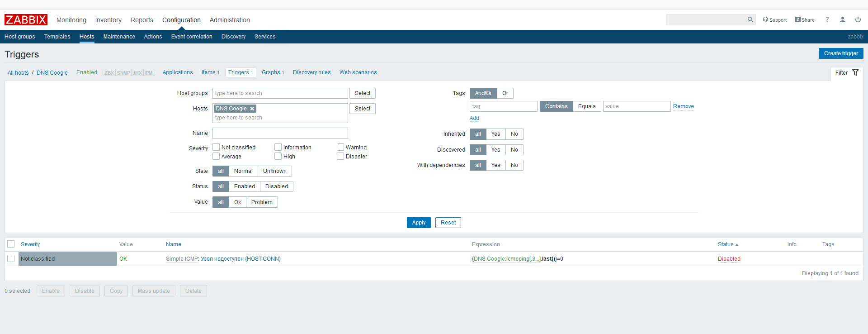Image resolution: width=868 pixels, height=334 pixels.
Task: Check the Disaster severity box
Action: (x=340, y=156)
